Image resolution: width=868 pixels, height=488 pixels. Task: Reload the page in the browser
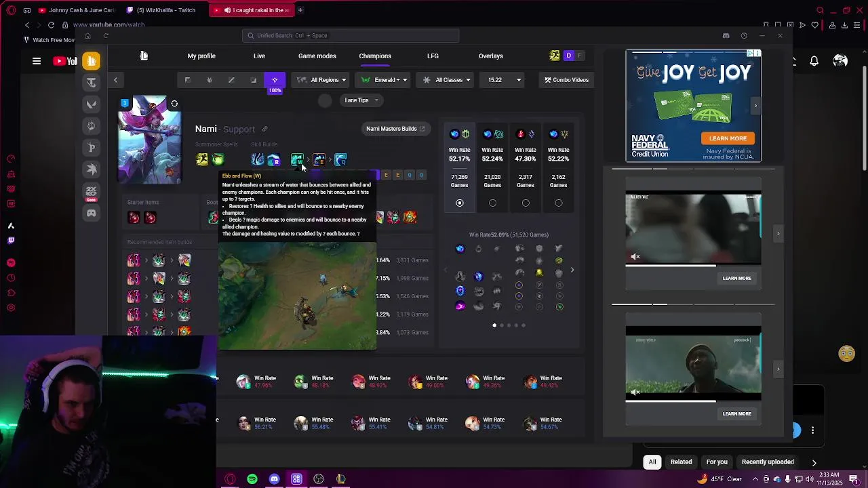51,25
